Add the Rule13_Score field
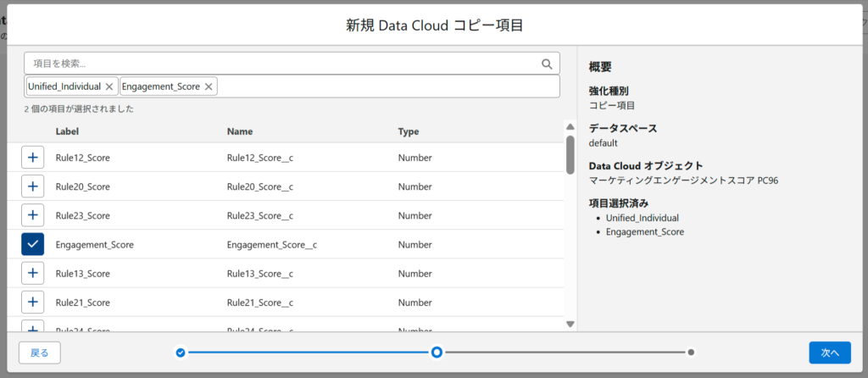 click(33, 274)
